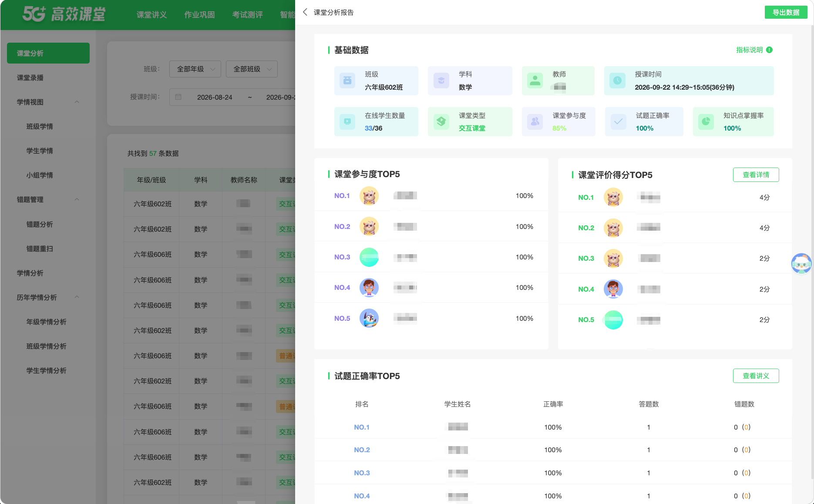Open the floating robot assistant icon
The image size is (814, 504).
click(x=801, y=264)
